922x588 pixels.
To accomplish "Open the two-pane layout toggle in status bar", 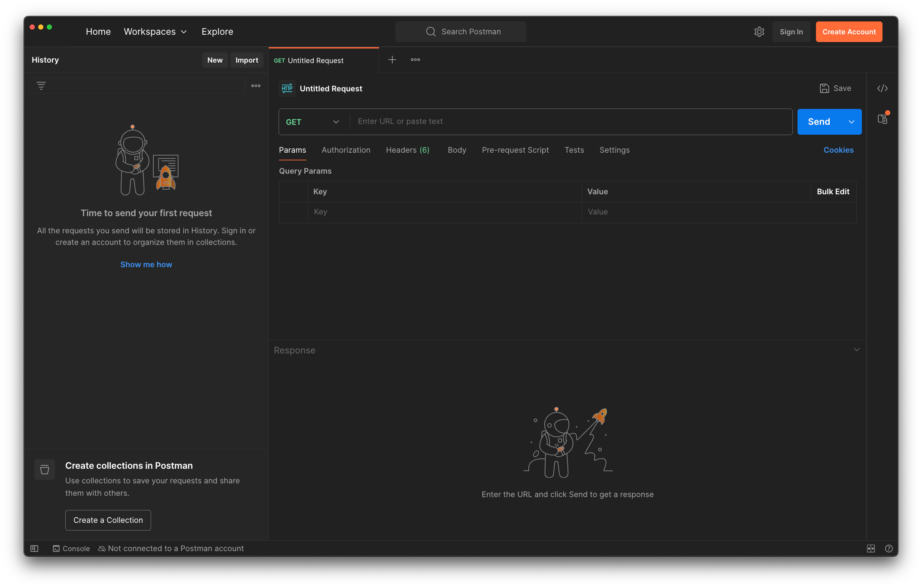I will tap(871, 549).
